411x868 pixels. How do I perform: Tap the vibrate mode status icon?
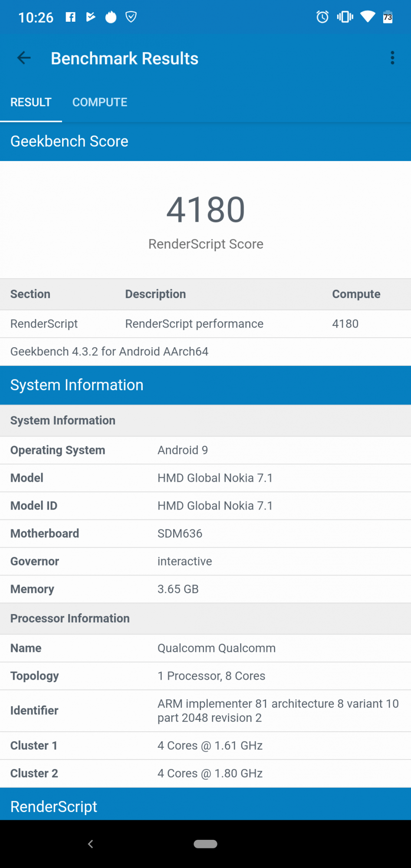345,17
